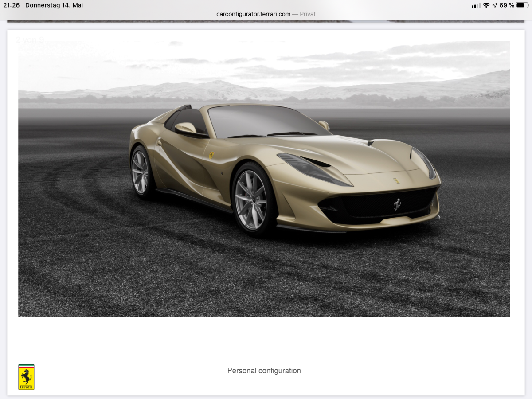The image size is (532, 399).
Task: Tap the Privat label in address bar
Action: [x=308, y=14]
